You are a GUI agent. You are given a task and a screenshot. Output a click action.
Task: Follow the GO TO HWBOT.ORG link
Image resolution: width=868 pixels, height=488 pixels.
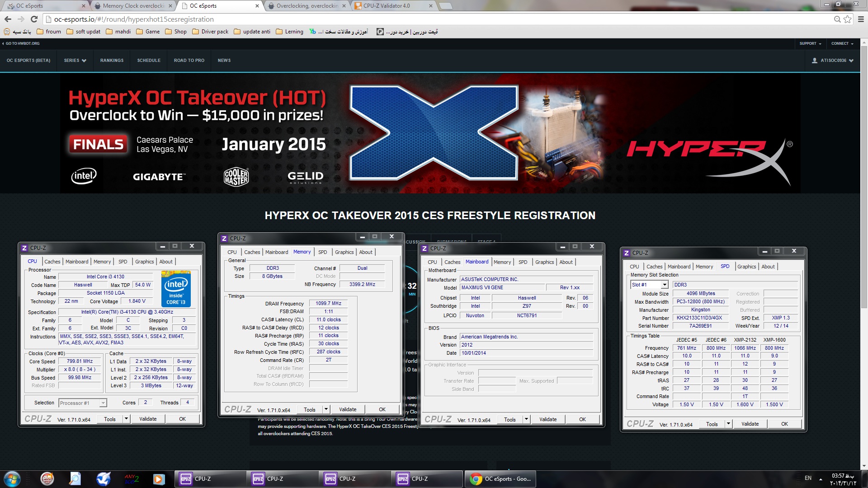click(x=21, y=43)
